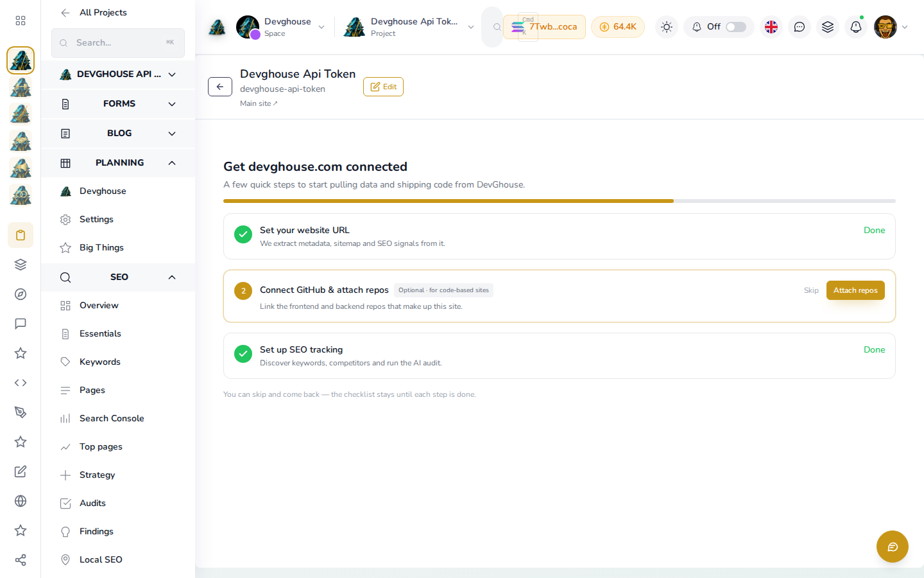Click the Edit button beside the project title

point(383,87)
